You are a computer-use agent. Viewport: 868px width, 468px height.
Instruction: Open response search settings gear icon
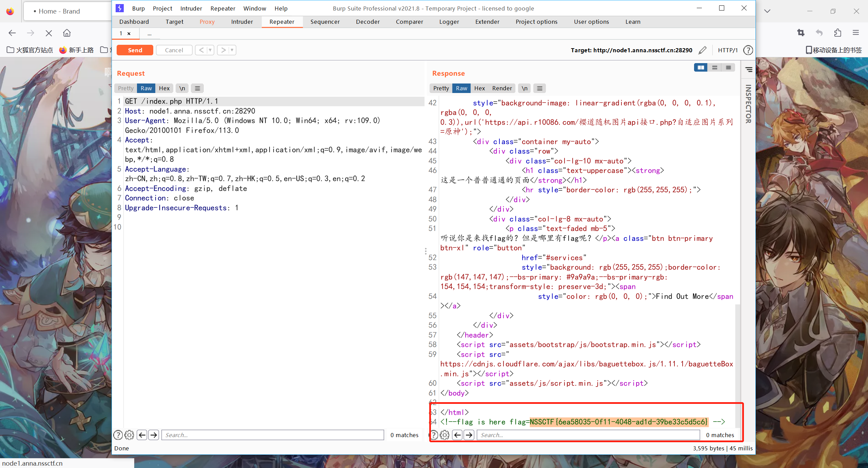(445, 435)
